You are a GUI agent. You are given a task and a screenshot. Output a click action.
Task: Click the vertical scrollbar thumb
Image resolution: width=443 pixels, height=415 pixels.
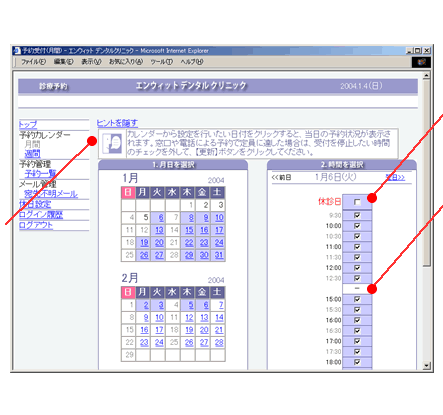coord(426,173)
